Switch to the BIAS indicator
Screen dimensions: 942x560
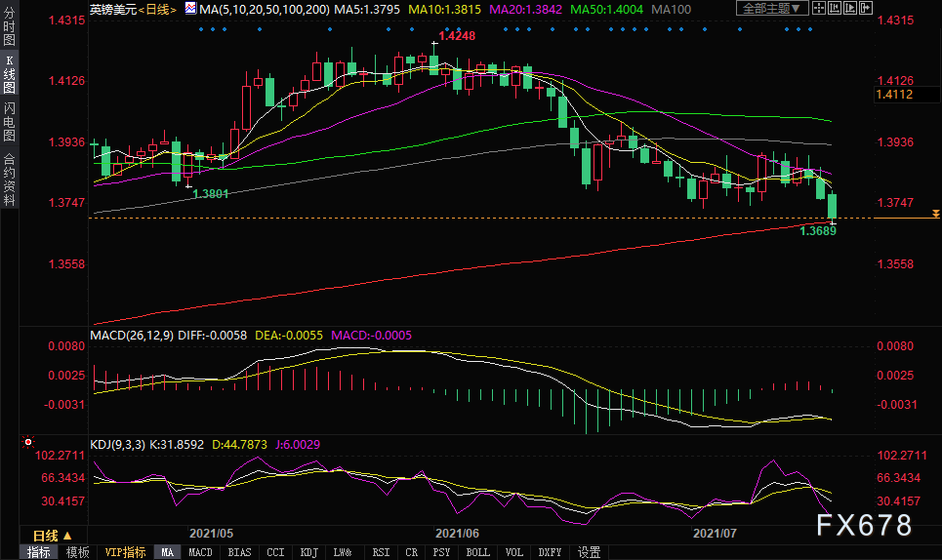(239, 552)
